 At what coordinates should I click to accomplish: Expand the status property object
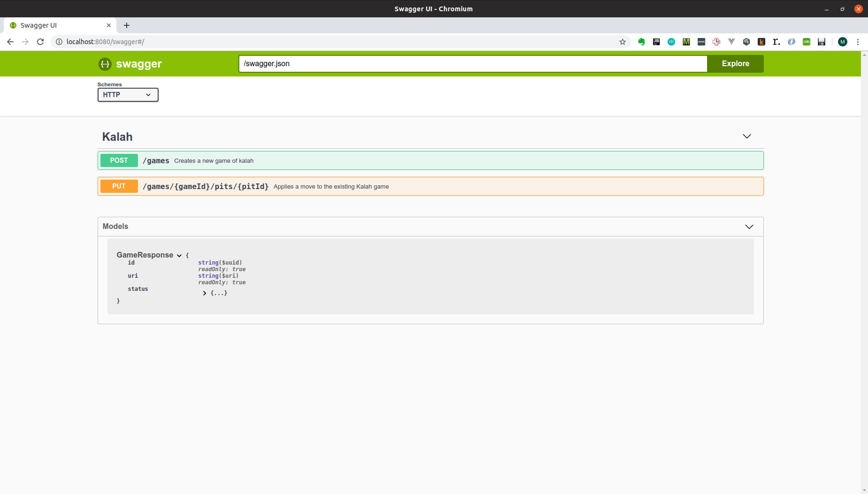205,293
